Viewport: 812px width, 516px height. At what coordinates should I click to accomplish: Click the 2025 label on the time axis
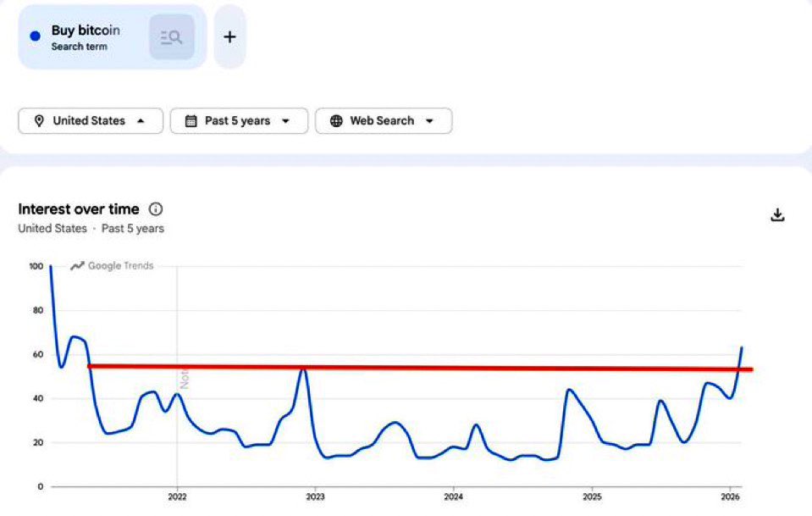(592, 496)
